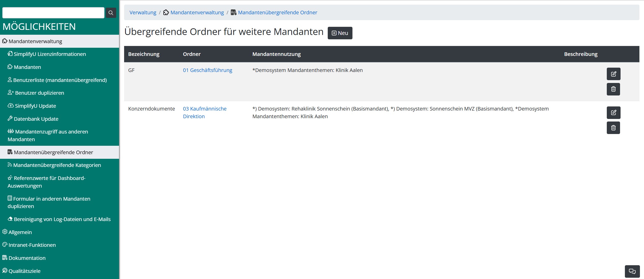This screenshot has width=644, height=279.
Task: Expand the Dokumentation section
Action: click(x=27, y=258)
